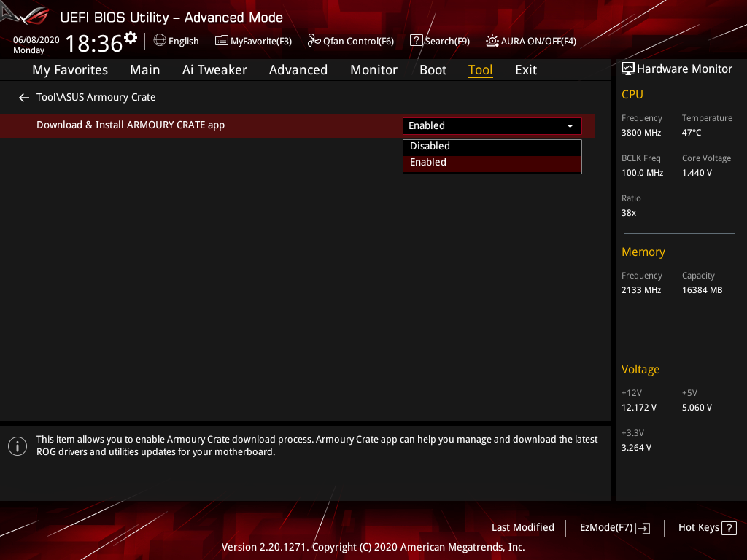Click the 38x ratio value
The width and height of the screenshot is (747, 560).
pos(628,213)
